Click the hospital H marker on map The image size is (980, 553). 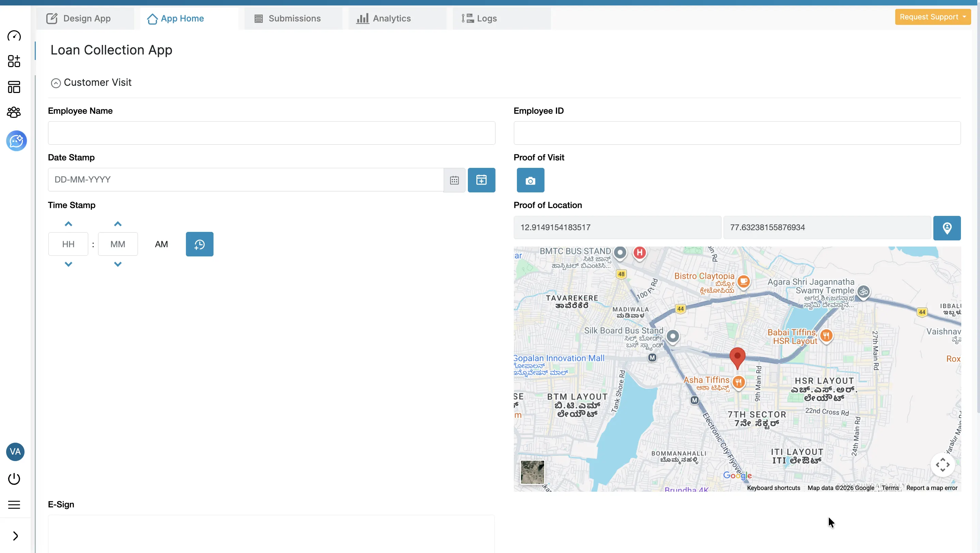point(639,253)
